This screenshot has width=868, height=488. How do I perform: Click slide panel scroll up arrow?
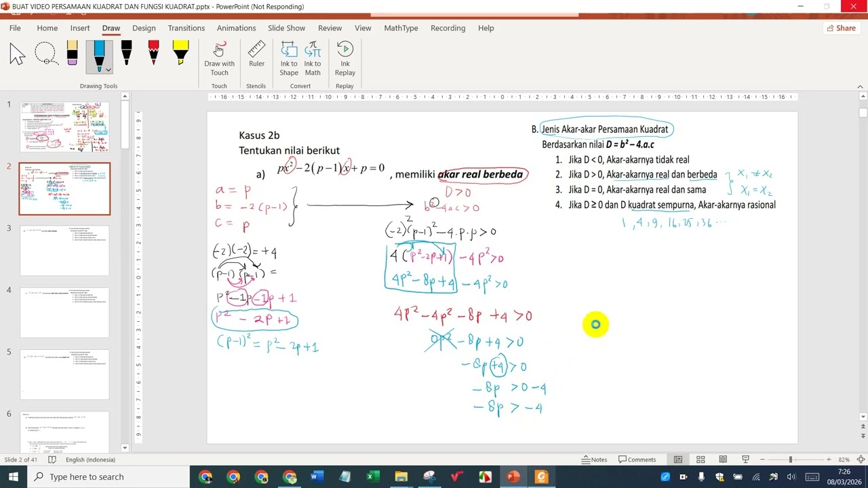(x=125, y=97)
